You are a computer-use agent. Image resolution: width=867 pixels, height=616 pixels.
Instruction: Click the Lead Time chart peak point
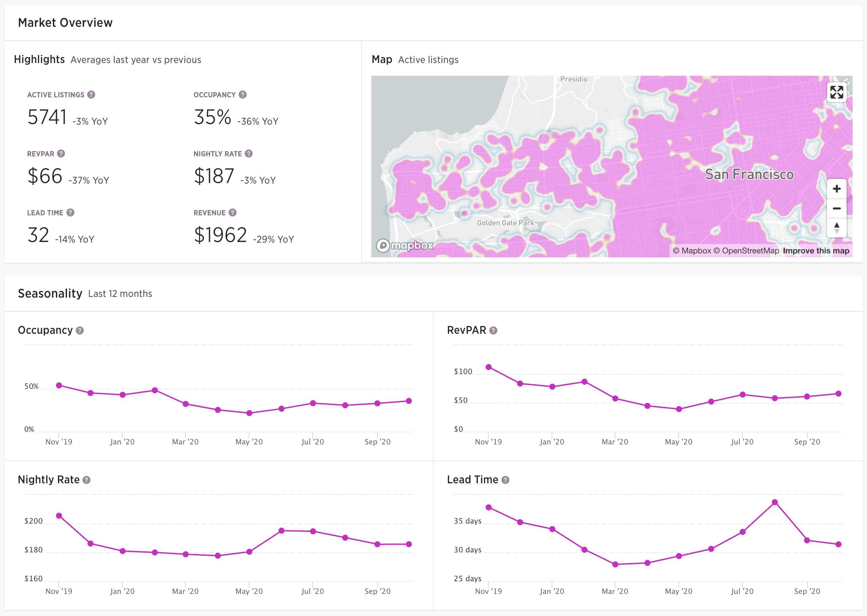(x=775, y=502)
